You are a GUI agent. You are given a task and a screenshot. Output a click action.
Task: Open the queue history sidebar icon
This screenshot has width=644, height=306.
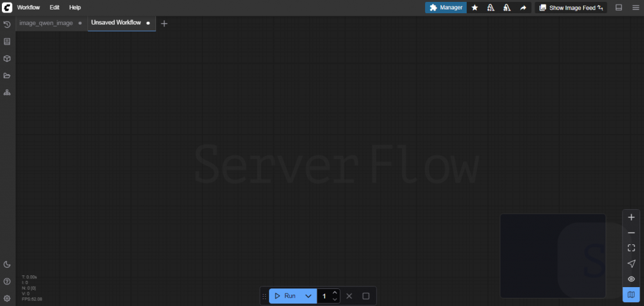6,25
